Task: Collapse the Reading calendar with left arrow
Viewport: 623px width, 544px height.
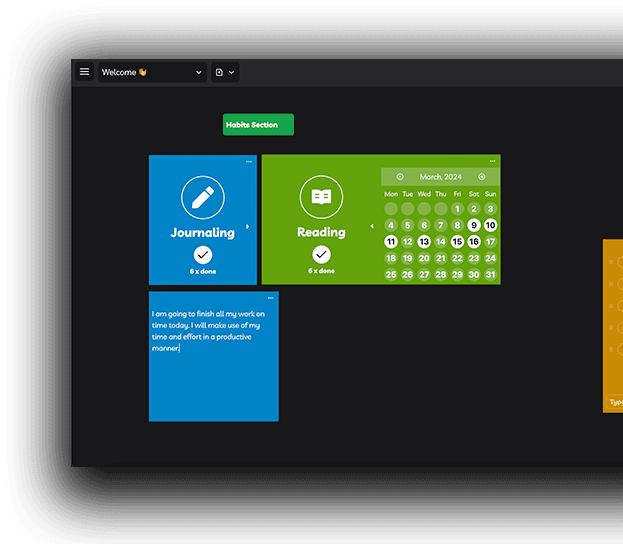Action: [x=372, y=226]
